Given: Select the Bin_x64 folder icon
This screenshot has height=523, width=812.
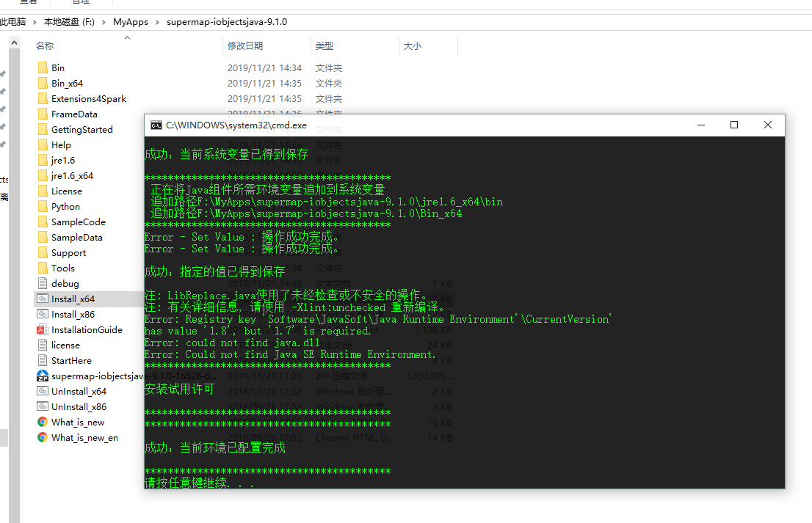Looking at the screenshot, I should click(x=43, y=84).
